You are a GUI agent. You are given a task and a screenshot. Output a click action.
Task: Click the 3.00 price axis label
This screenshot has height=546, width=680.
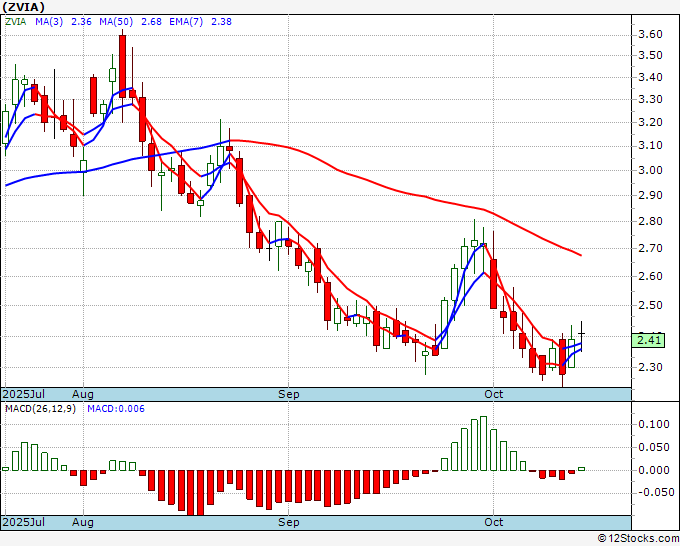(650, 170)
